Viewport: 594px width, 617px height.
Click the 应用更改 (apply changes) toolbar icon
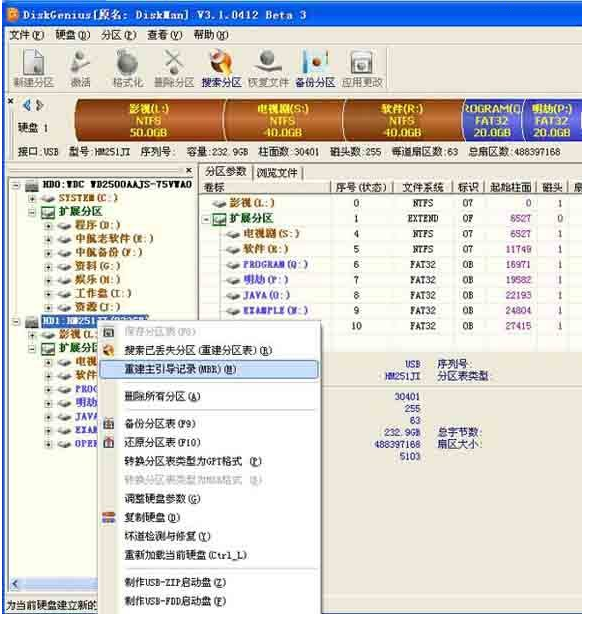point(362,68)
